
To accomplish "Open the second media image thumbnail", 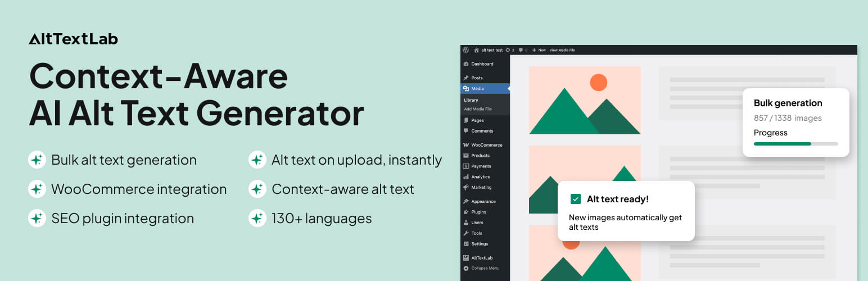I will (585, 179).
